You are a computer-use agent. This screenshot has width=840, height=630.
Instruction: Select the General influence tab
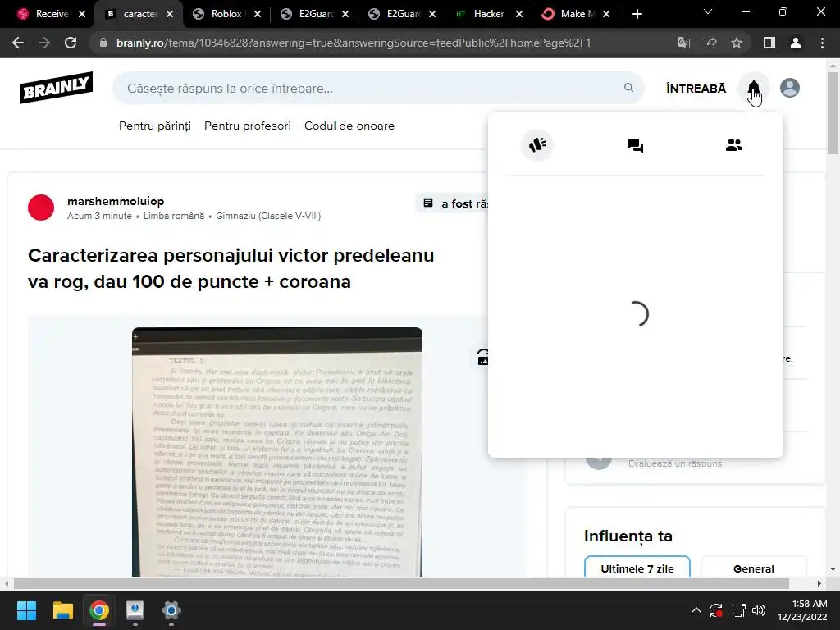(753, 568)
